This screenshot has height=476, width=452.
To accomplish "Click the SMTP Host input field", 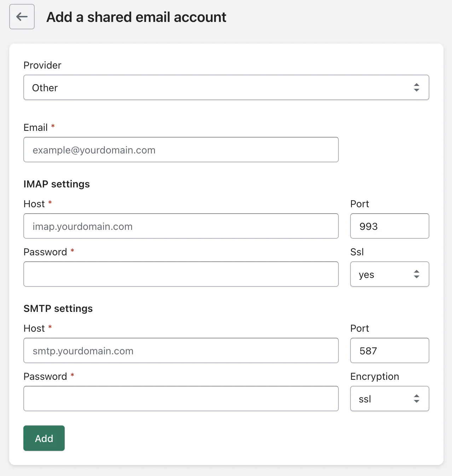I will point(181,350).
